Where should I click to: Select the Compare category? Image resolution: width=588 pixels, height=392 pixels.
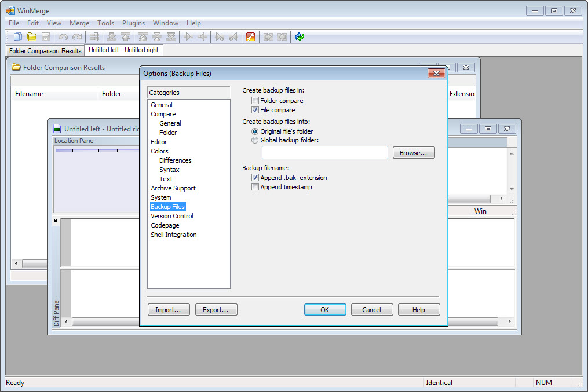(x=163, y=114)
